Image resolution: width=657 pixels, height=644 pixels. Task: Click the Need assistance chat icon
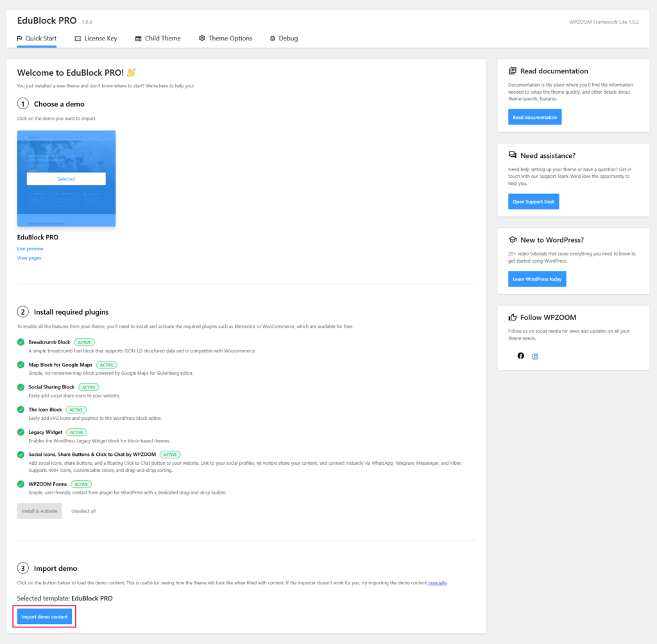click(513, 155)
